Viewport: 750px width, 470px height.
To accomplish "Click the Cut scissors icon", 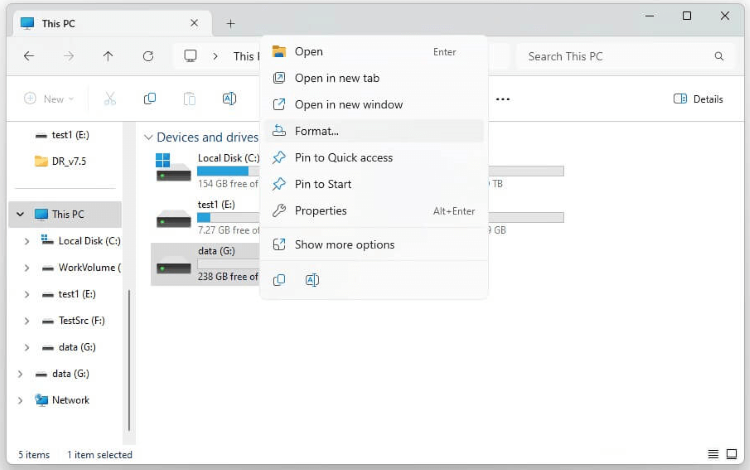I will point(110,99).
